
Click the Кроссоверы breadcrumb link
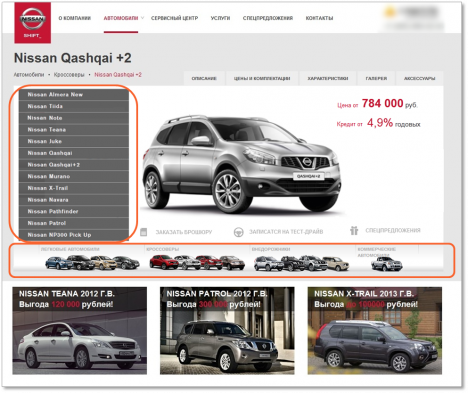(x=69, y=75)
